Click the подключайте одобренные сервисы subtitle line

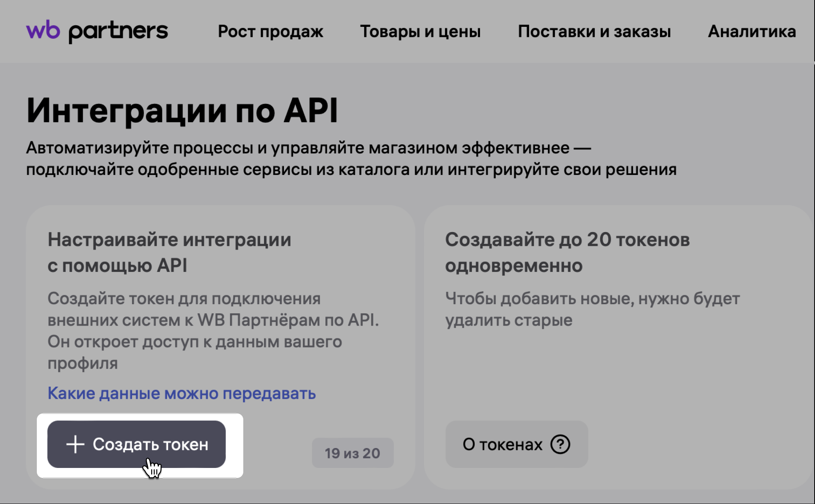point(351,169)
